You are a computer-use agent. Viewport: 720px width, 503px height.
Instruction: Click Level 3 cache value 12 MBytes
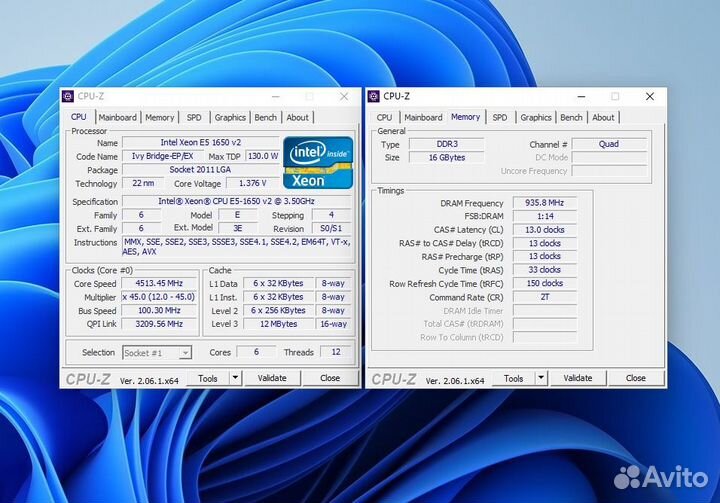[278, 324]
